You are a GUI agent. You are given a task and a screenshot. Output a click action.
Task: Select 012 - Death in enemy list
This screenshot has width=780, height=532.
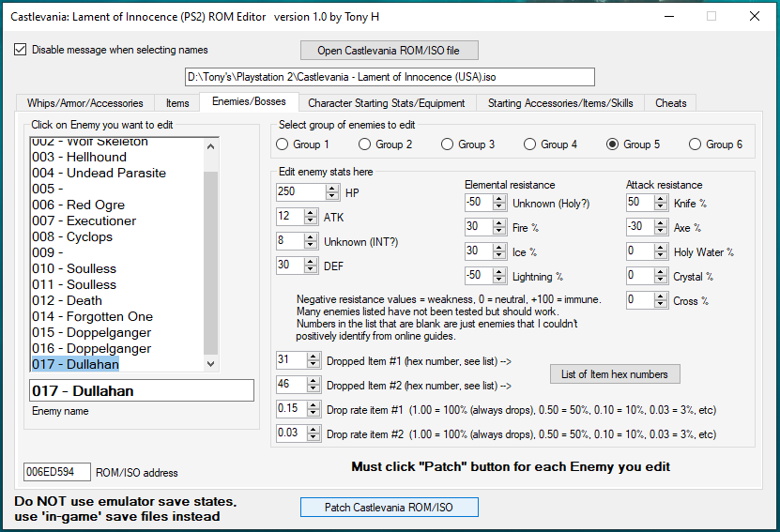coord(67,300)
